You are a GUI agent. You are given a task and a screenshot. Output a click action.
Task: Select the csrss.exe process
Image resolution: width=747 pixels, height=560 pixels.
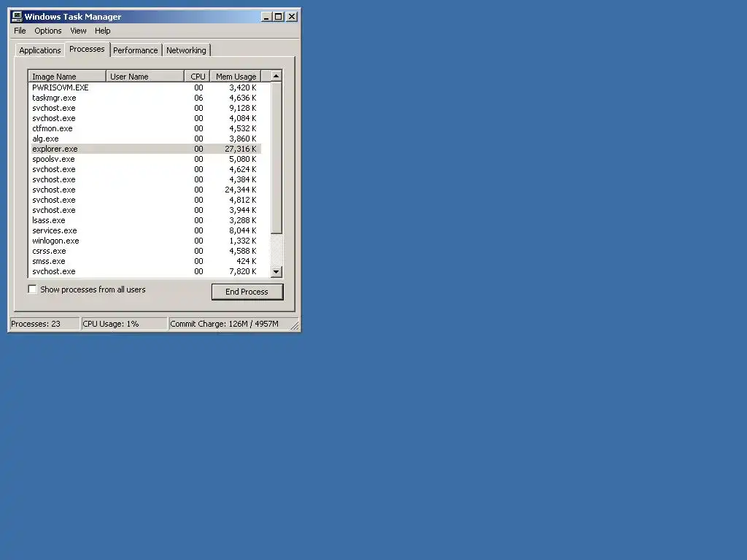[x=146, y=251]
